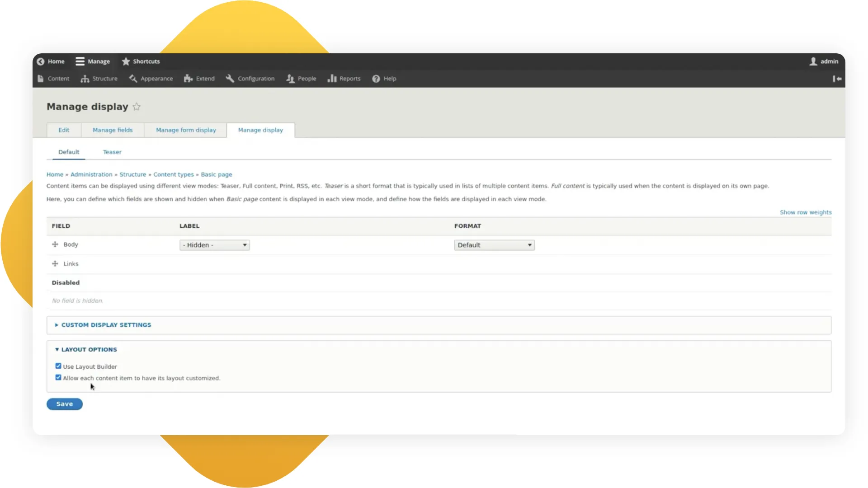Switch to the Teaser view mode
Screen dimensions: 868x488
click(x=112, y=152)
